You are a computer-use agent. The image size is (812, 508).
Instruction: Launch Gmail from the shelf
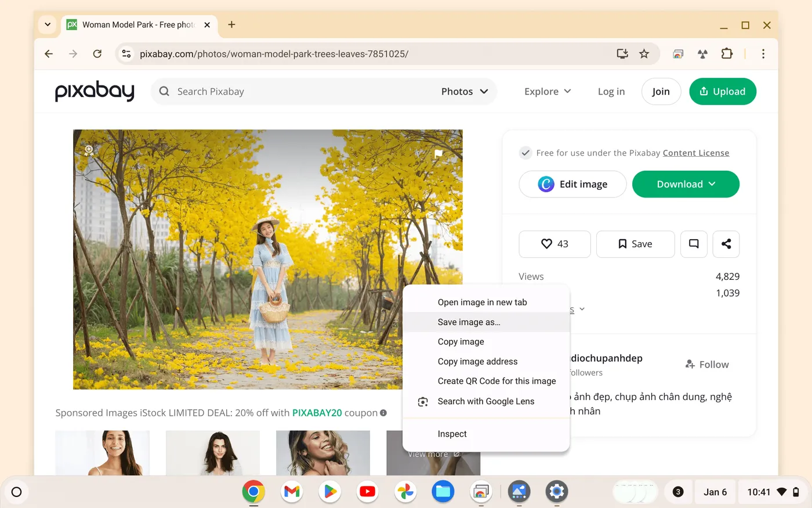[292, 492]
